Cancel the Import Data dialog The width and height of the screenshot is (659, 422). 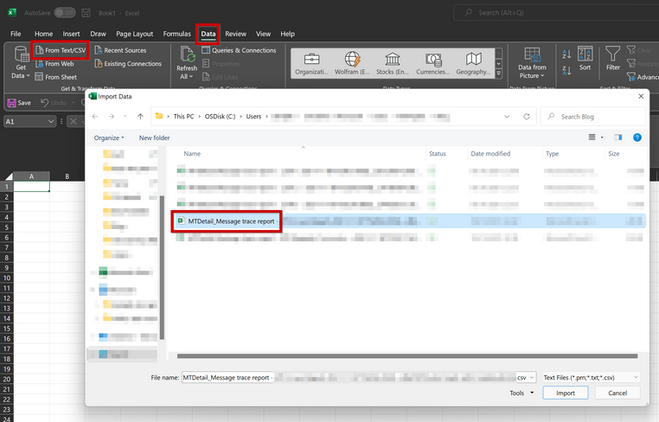[x=617, y=393]
